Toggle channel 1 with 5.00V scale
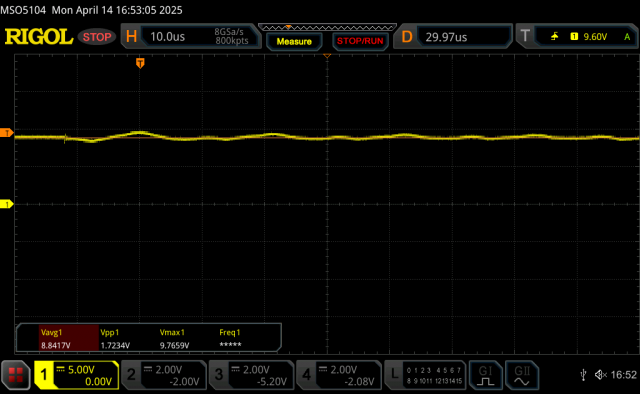Viewport: 640px width, 394px height. coord(77,375)
